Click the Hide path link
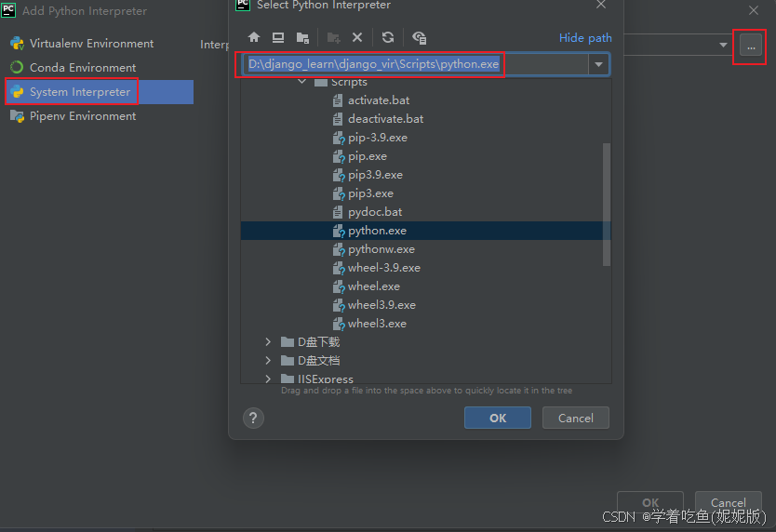Viewport: 776px width, 532px height. 585,38
